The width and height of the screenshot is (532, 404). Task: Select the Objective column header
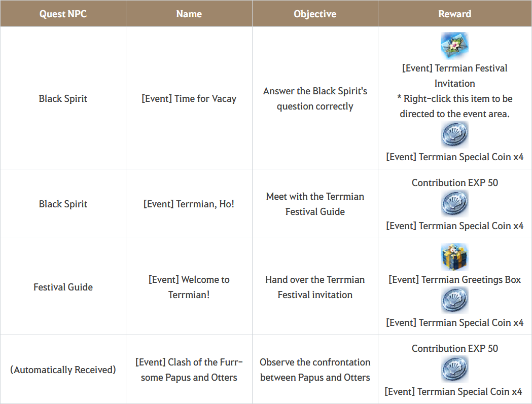(315, 14)
